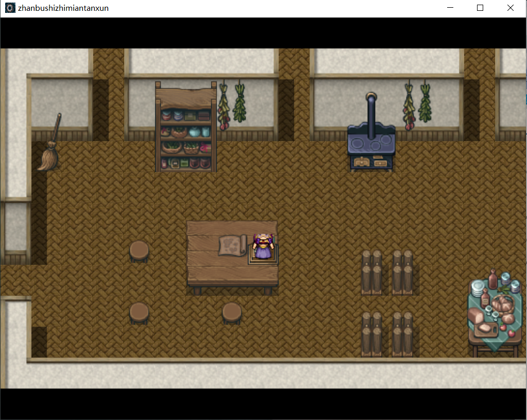
Task: Click the dark blue cast-iron stove
Action: (x=371, y=132)
